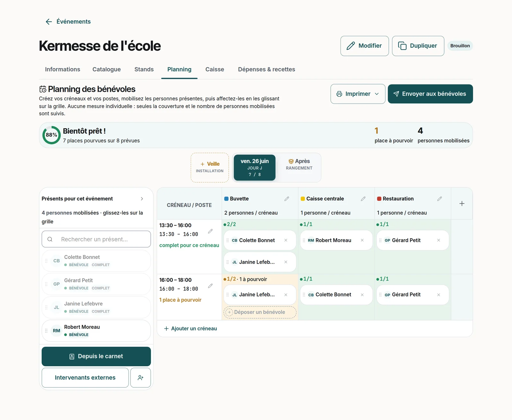Click the blue Buvette color swatch
The height and width of the screenshot is (420, 512).
pos(227,199)
